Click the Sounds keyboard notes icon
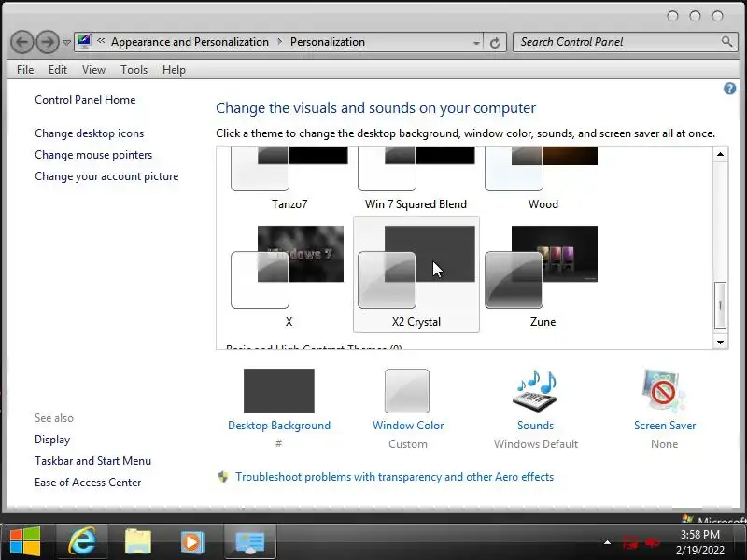 536,390
